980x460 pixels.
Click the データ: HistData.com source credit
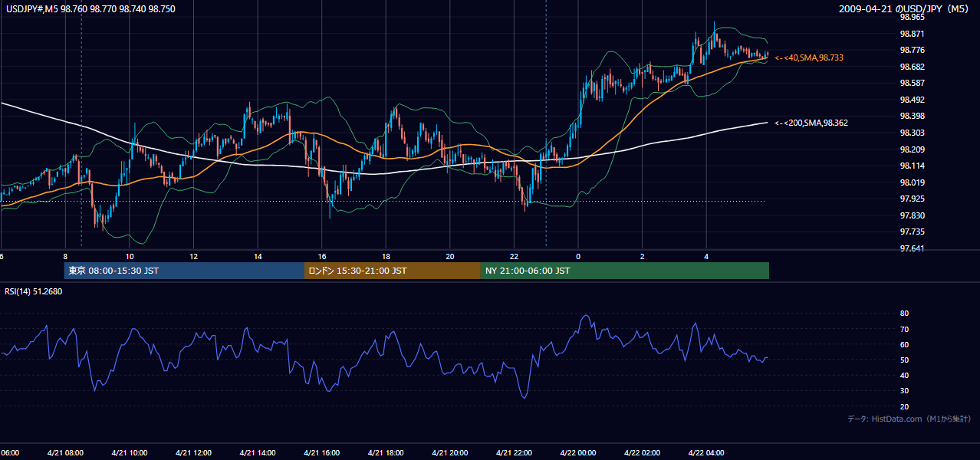point(909,419)
